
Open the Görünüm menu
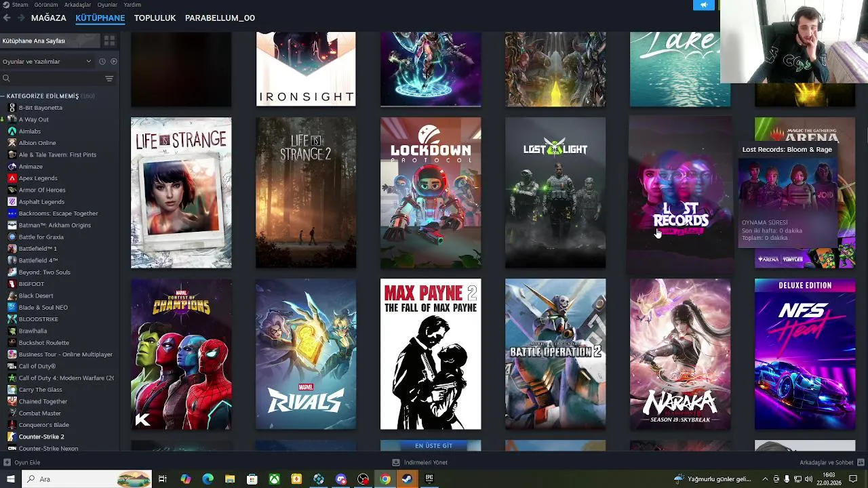tap(46, 5)
